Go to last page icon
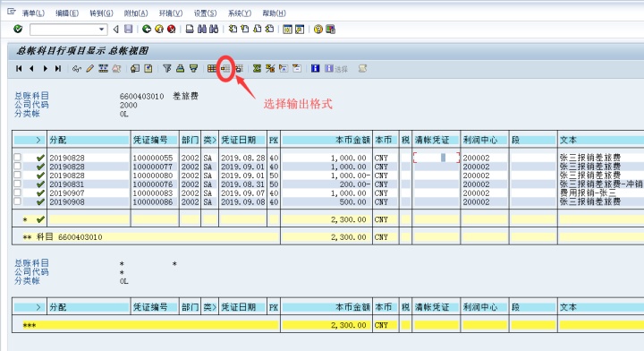The height and width of the screenshot is (351, 644). click(269, 30)
